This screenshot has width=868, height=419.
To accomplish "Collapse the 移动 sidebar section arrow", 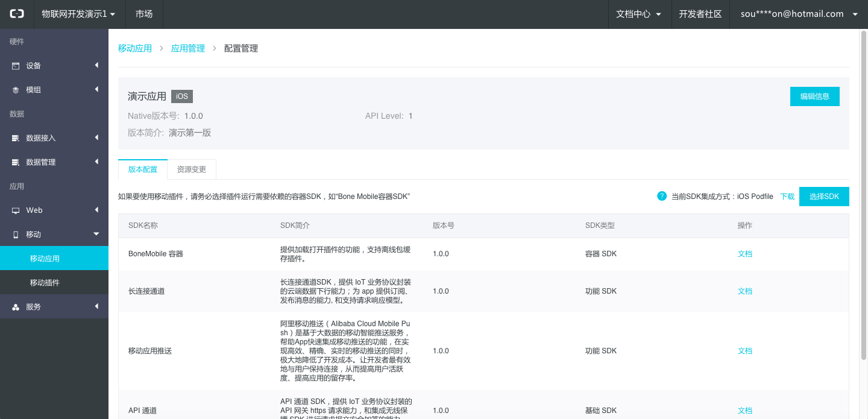I will point(96,234).
